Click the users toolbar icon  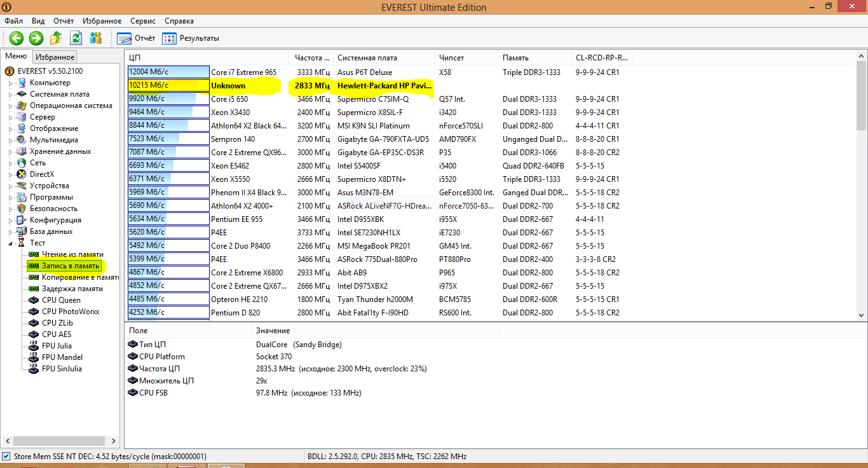point(96,38)
